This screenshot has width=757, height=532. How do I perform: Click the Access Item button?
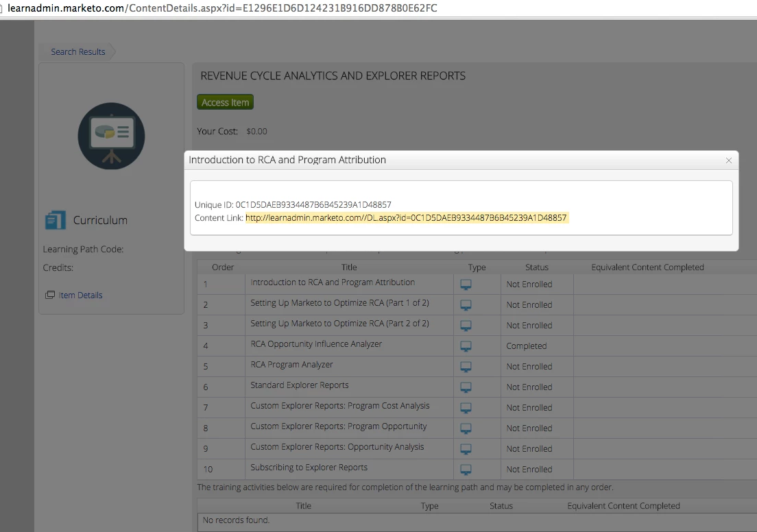click(x=225, y=102)
